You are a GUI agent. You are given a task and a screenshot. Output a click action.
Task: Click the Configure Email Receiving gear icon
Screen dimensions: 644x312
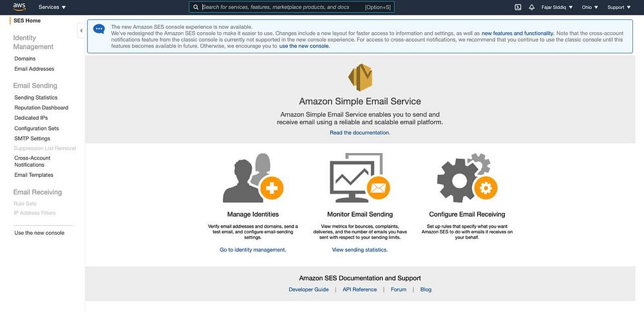coord(467,178)
